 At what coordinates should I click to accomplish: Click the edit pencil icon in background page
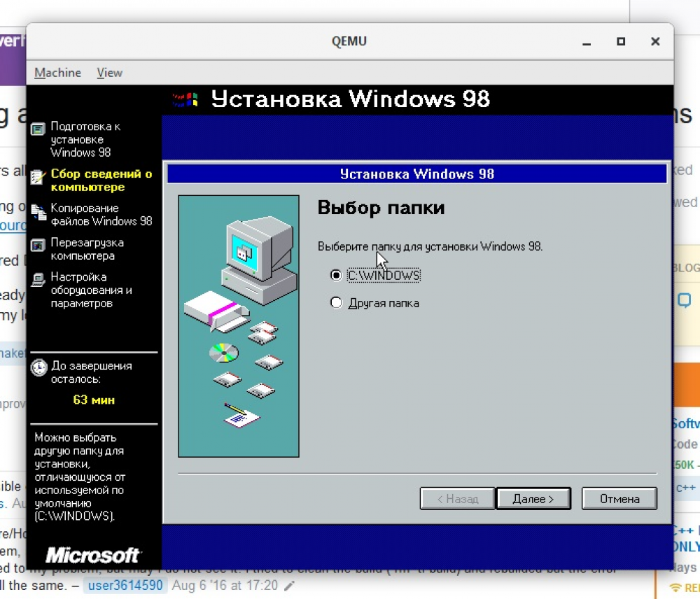tap(289, 585)
